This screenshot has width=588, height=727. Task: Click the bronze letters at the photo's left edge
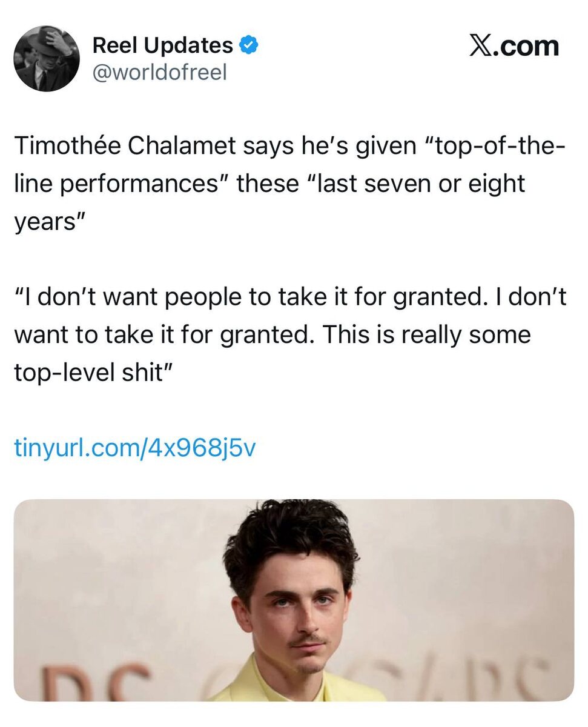pyautogui.click(x=97, y=682)
